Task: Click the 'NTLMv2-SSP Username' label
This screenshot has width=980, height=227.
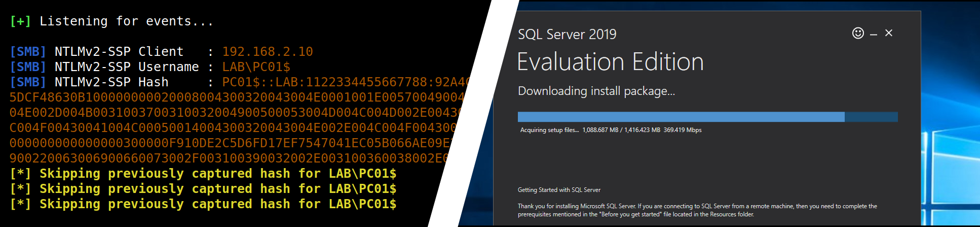Action: pyautogui.click(x=127, y=67)
